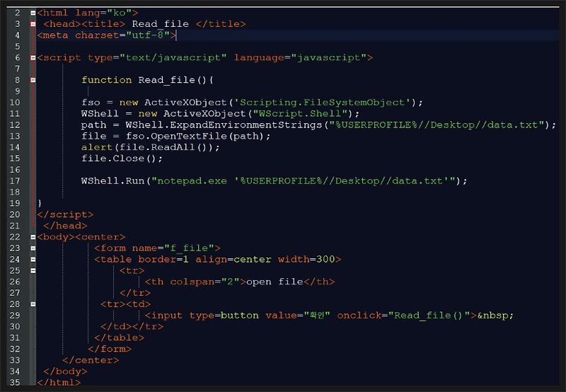
Task: Click width=300 attribute in table tag
Action: tap(306, 260)
